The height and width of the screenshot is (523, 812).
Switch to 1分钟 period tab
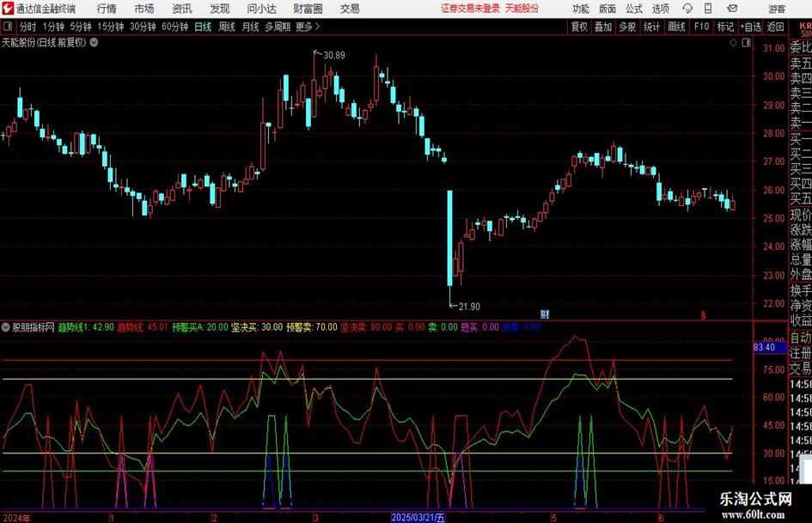(52, 27)
